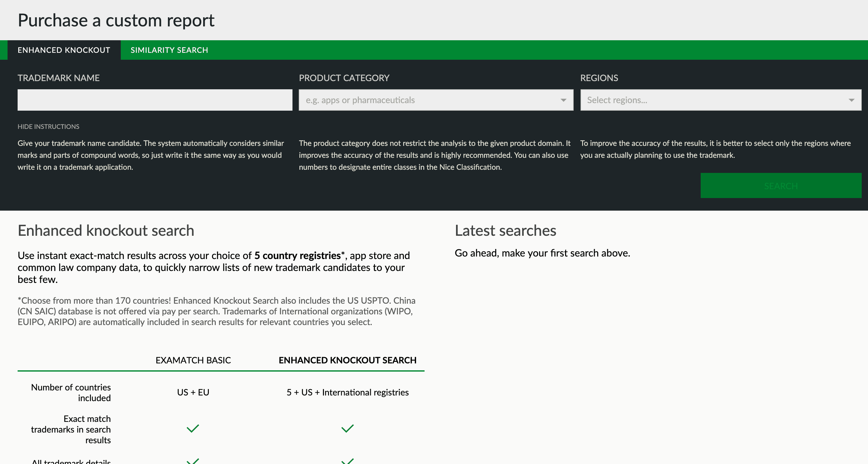Click the Purchase a custom report title
868x464 pixels.
116,20
